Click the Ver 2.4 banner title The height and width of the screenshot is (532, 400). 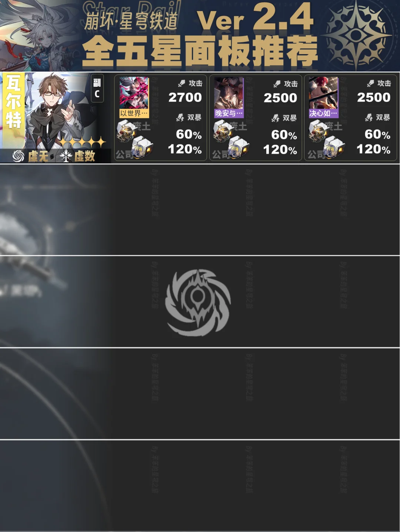256,17
